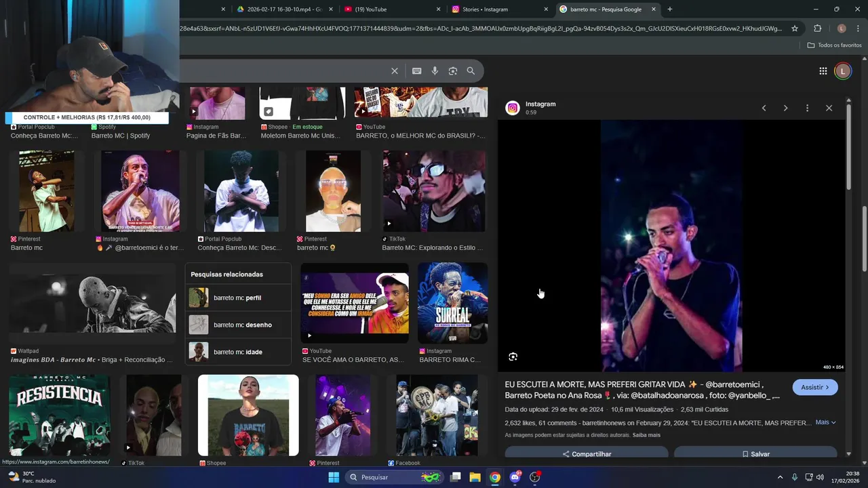Image resolution: width=868 pixels, height=488 pixels.
Task: Start voice search with the microphone icon
Action: point(435,71)
